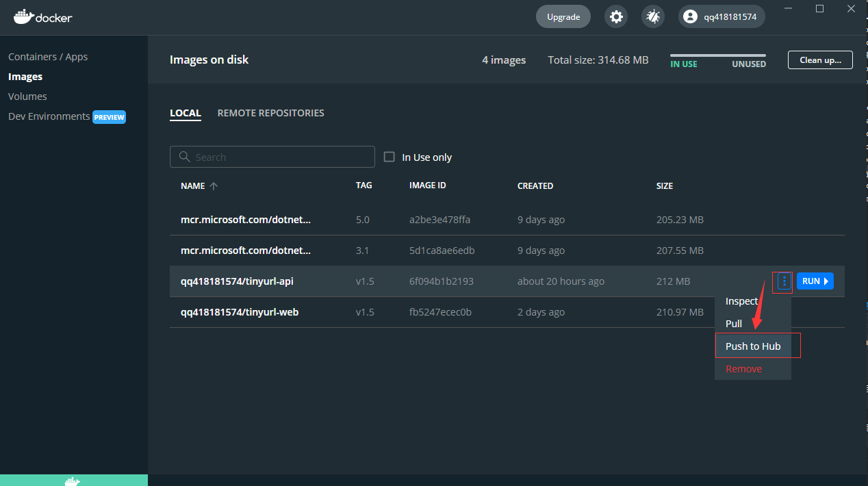Click the user avatar icon
Viewport: 868px width, 486px height.
(691, 16)
